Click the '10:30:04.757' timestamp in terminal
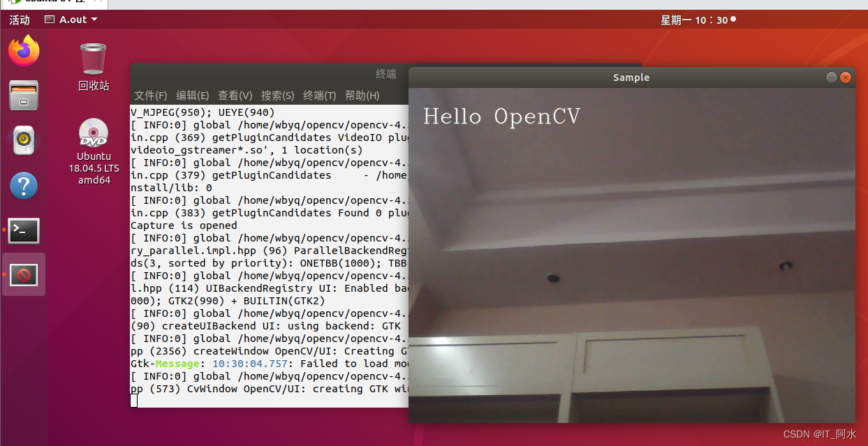This screenshot has height=446, width=868. [x=250, y=364]
